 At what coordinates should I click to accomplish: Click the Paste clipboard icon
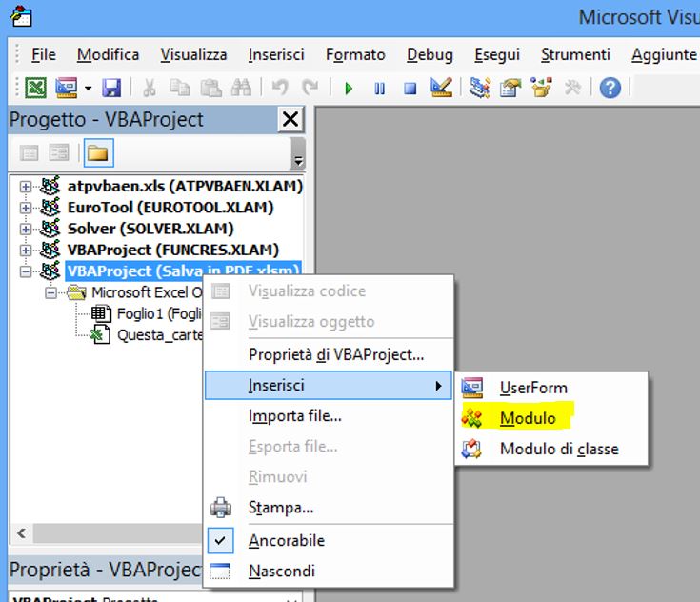[x=210, y=87]
